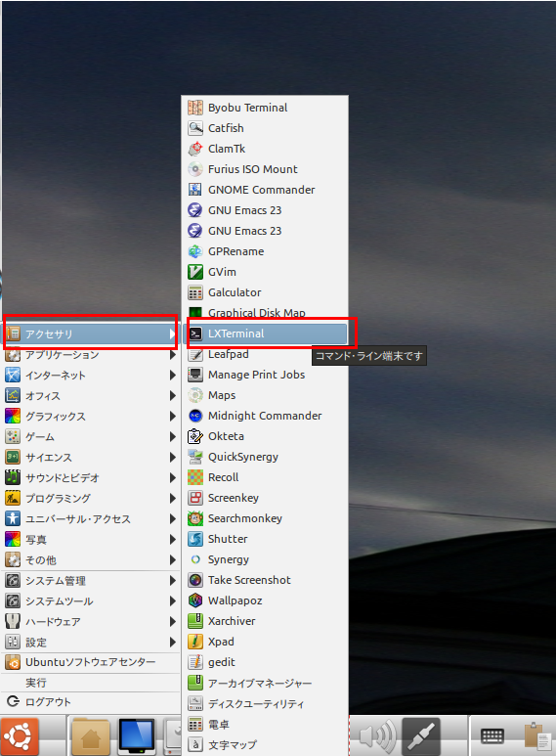Open 文字マップ entry

point(265,745)
